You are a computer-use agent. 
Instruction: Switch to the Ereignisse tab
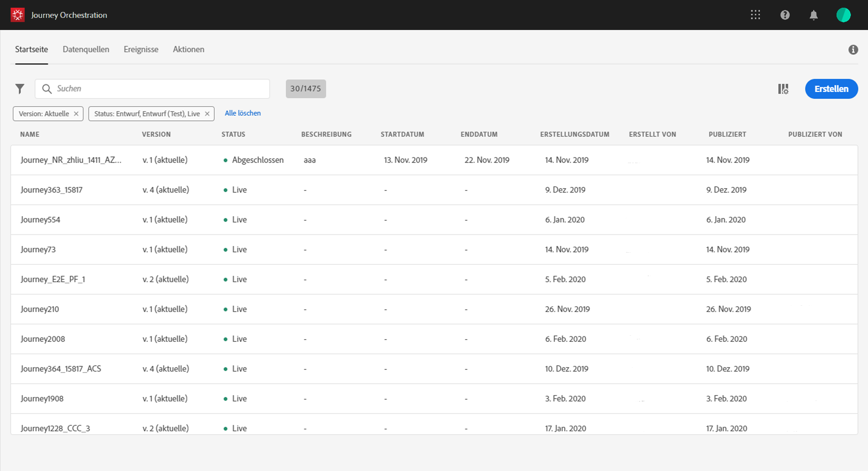tap(141, 49)
